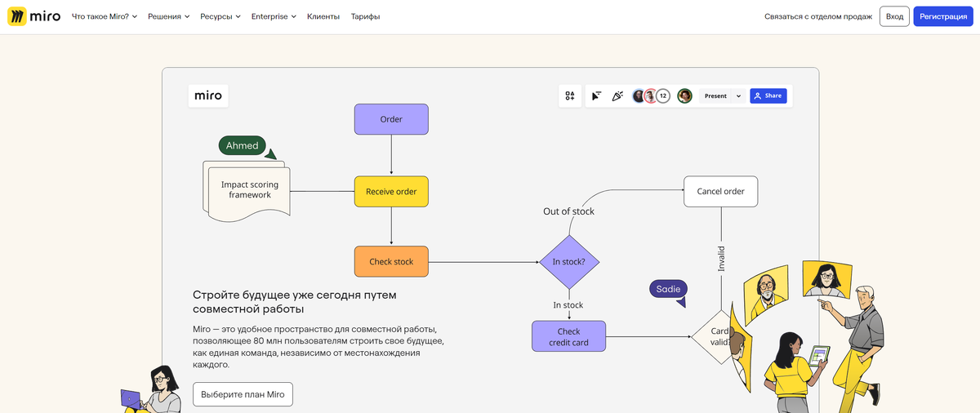Click the 'Sadie' cursor label

coord(668,288)
